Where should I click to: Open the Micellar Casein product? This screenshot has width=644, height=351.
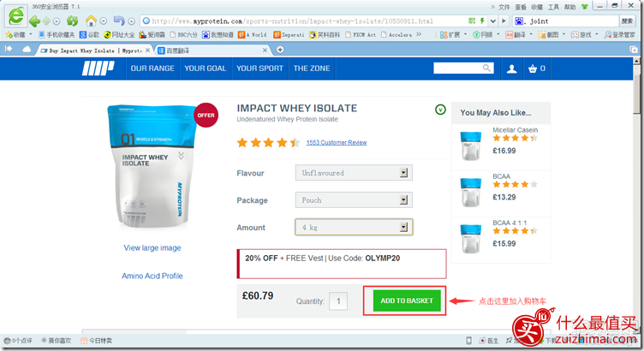pyautogui.click(x=515, y=130)
